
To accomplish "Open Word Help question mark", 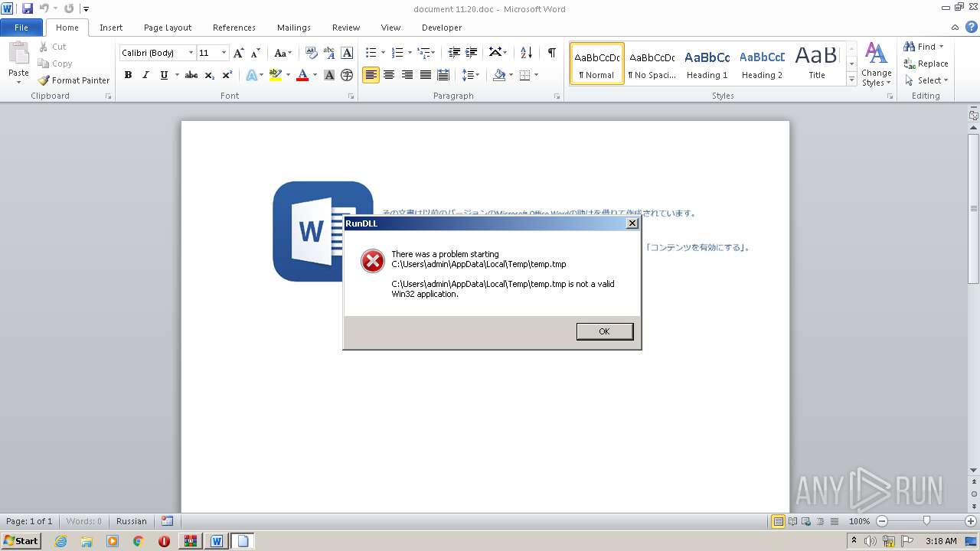I will coord(971,27).
